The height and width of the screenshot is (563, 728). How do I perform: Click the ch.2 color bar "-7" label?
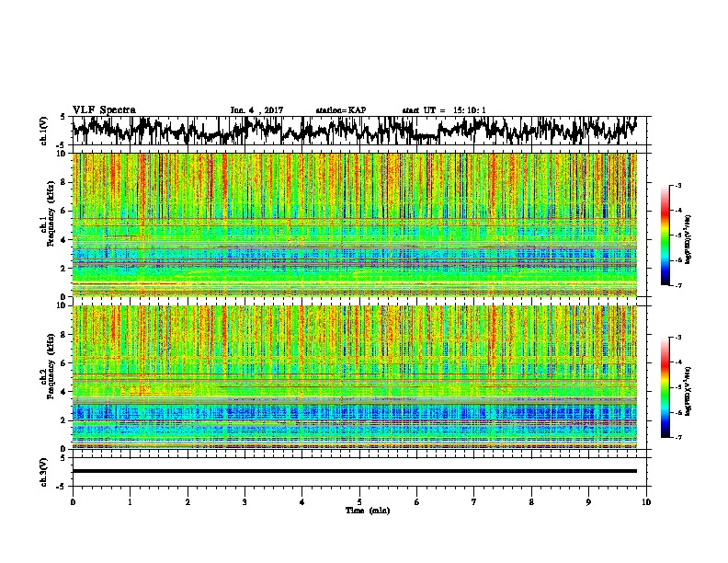coord(678,437)
